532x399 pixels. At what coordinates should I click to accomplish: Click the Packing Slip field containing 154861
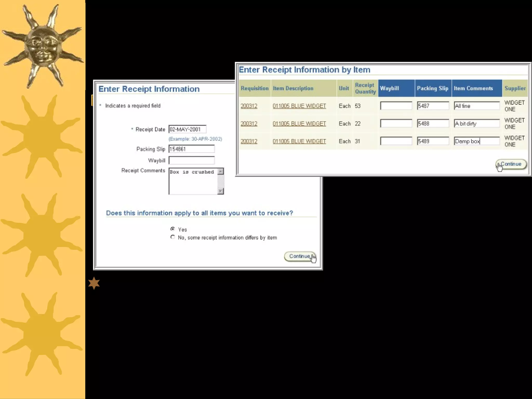pos(191,149)
